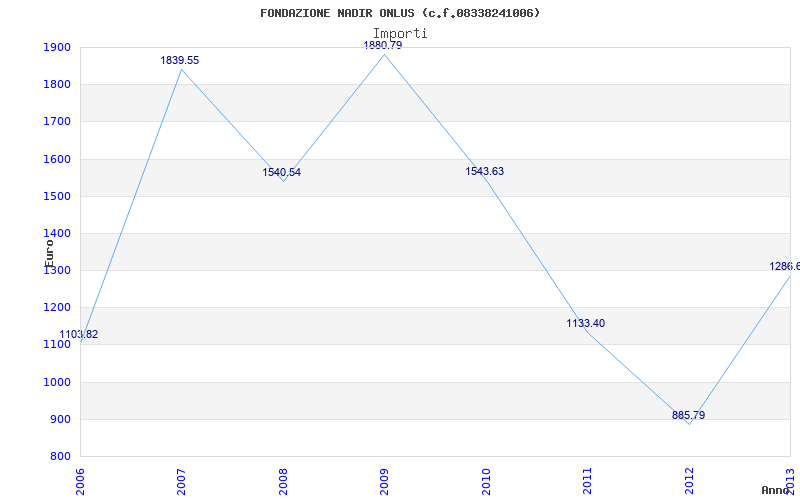
Task: Click the 1540.54 data value
Action: pyautogui.click(x=282, y=172)
